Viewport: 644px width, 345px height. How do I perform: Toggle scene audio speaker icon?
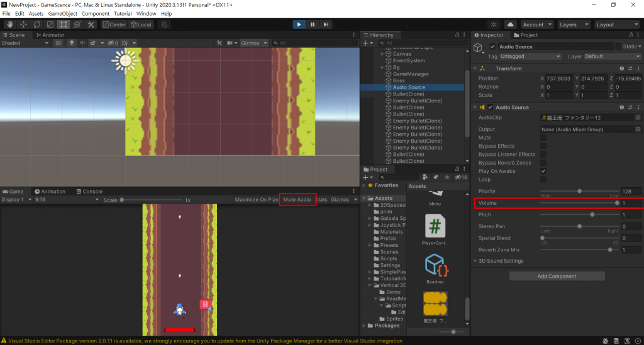point(82,43)
